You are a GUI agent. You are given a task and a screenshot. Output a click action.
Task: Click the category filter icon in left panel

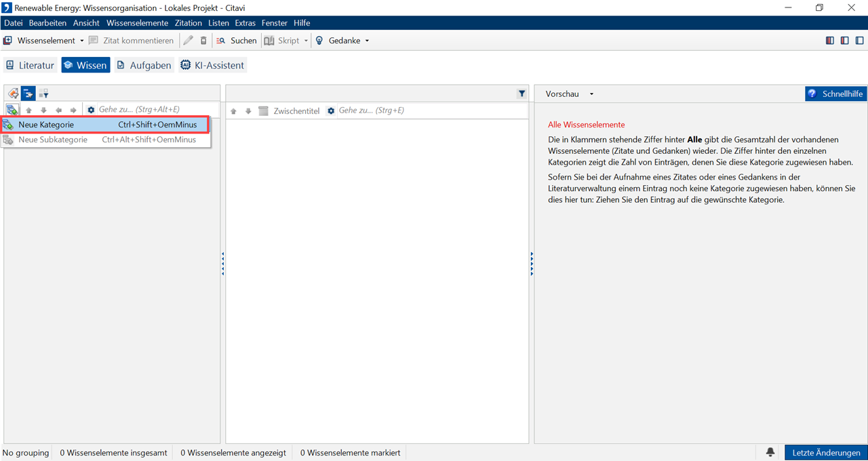pyautogui.click(x=43, y=94)
